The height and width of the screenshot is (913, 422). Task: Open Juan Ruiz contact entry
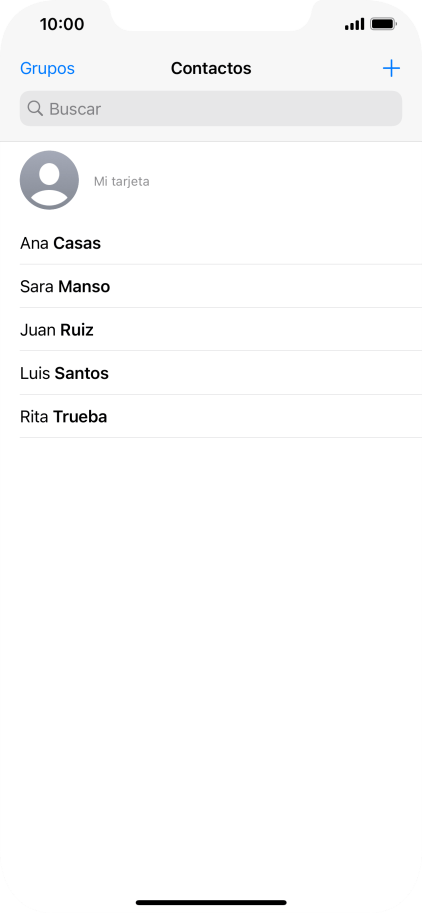(211, 330)
